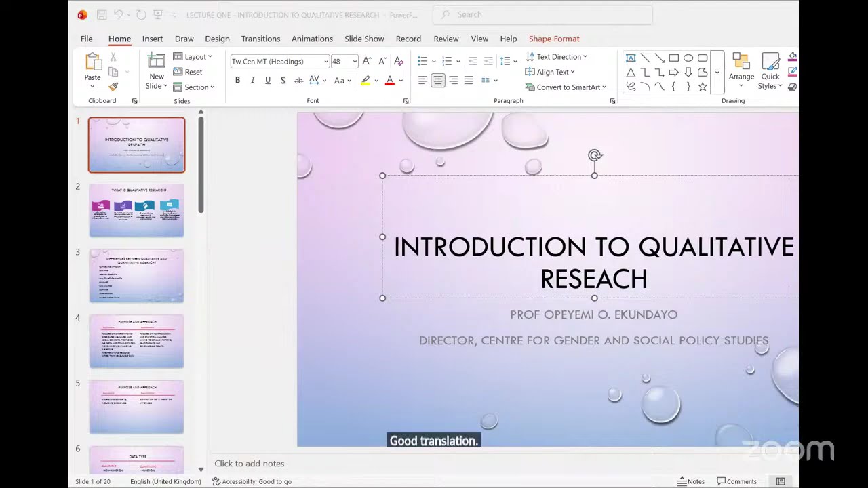The width and height of the screenshot is (868, 488).
Task: Select the 5-point Star shape
Action: [703, 87]
